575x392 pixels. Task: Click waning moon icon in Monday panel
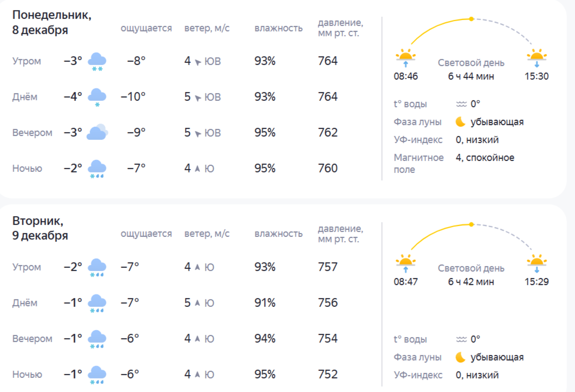tap(461, 121)
